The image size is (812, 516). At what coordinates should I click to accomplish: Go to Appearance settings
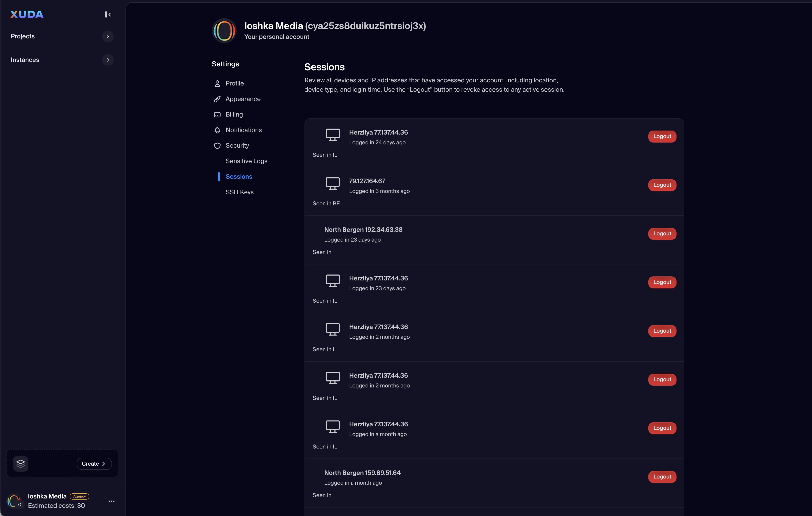[x=243, y=99]
